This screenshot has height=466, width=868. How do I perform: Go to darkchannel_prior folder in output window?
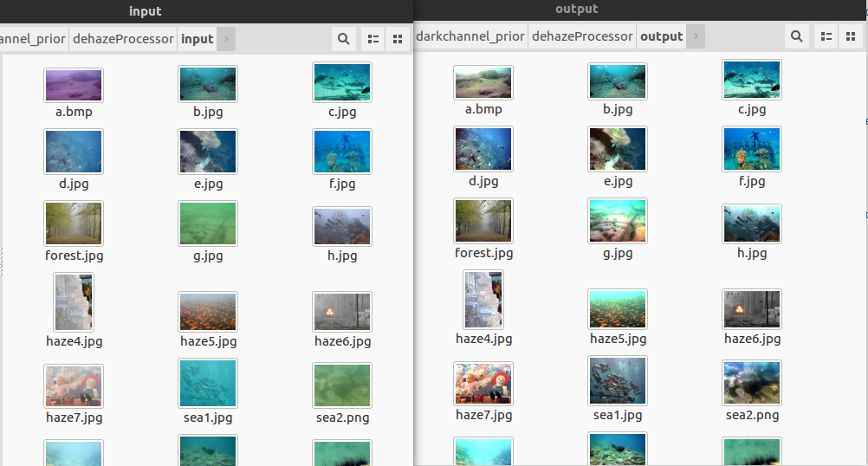click(x=470, y=36)
